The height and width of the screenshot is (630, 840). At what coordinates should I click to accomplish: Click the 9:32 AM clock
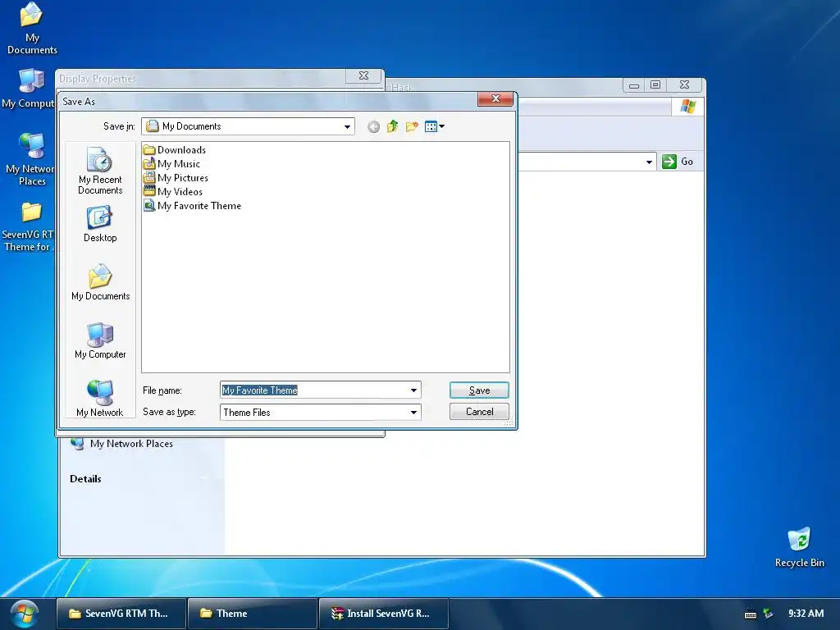(x=806, y=614)
